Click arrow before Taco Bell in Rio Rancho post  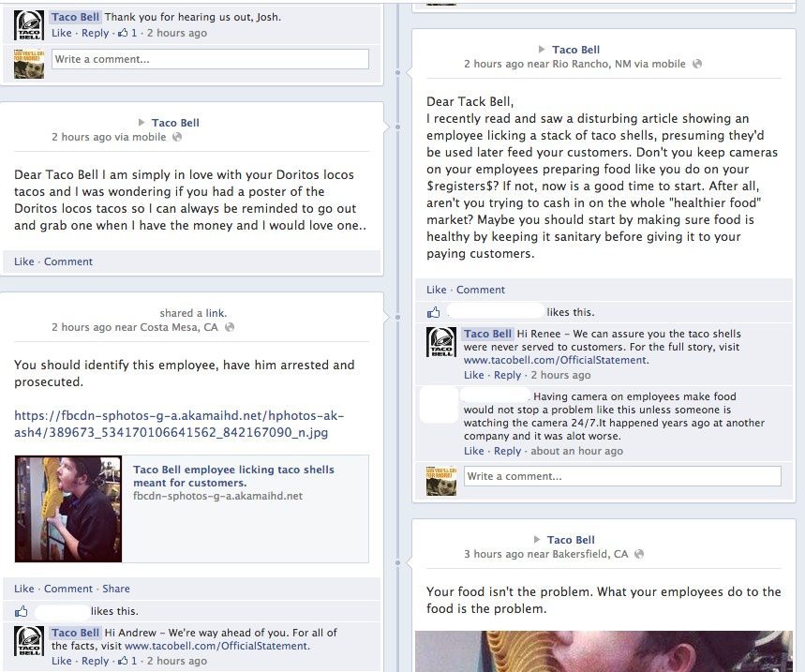coord(542,50)
